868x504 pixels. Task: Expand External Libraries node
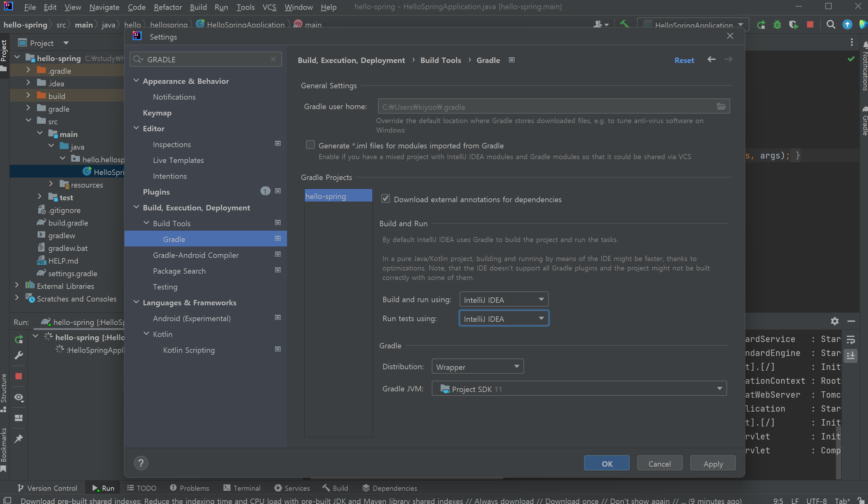[x=17, y=285]
